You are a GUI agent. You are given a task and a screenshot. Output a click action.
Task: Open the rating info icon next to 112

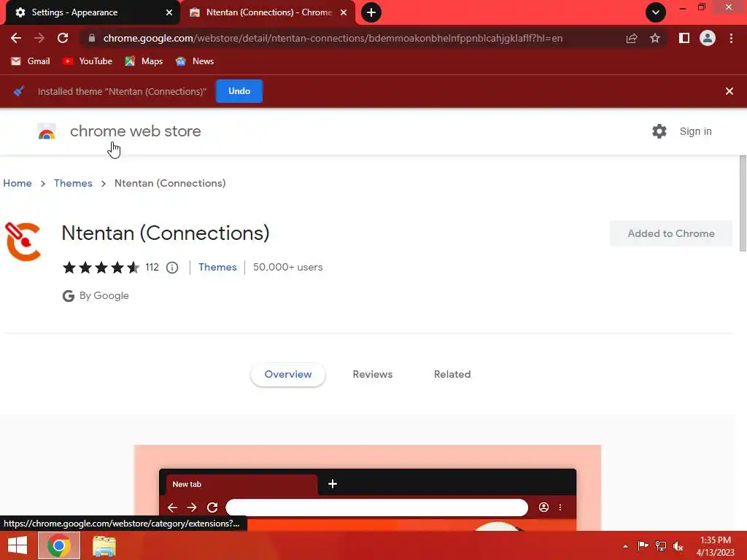pos(172,268)
